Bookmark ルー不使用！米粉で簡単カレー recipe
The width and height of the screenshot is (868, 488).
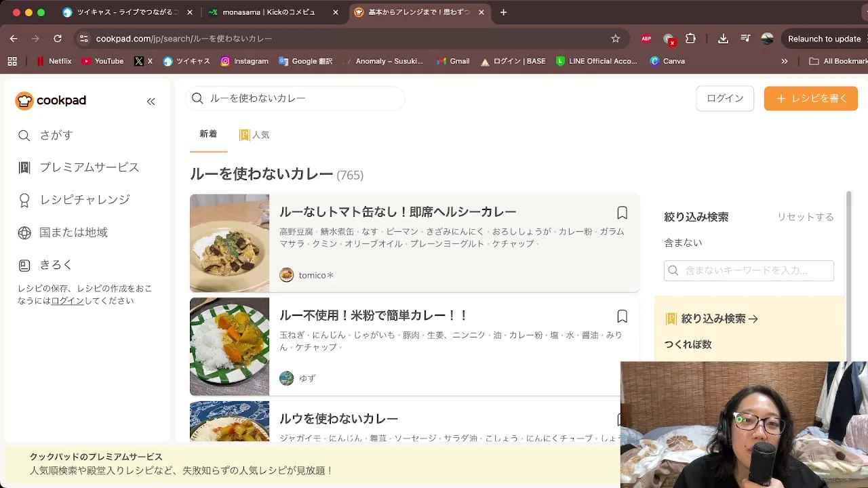click(x=622, y=317)
